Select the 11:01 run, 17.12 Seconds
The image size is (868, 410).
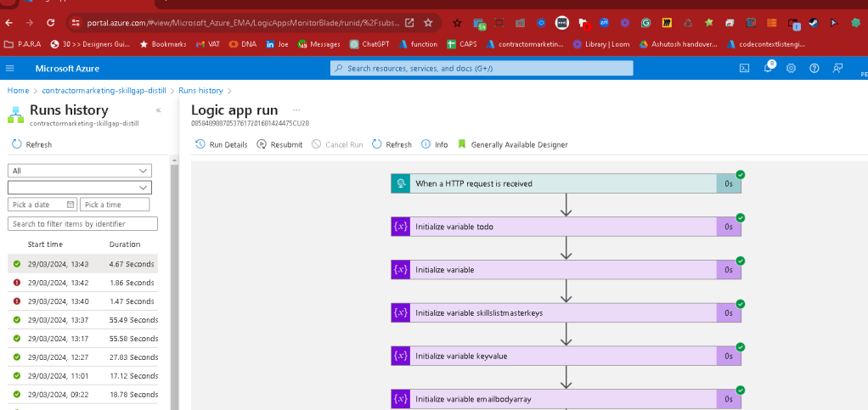(x=83, y=376)
